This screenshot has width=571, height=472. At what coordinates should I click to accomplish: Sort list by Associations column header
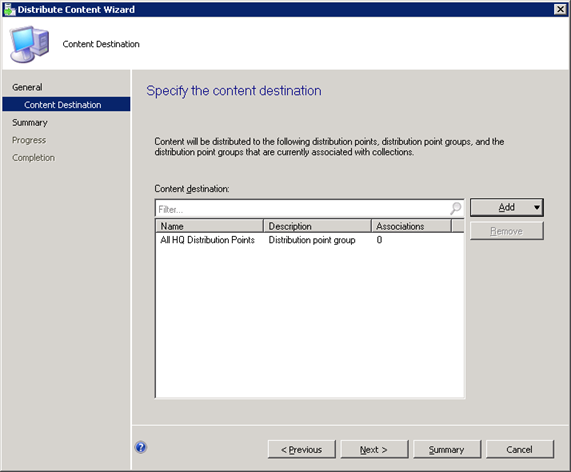pos(411,226)
